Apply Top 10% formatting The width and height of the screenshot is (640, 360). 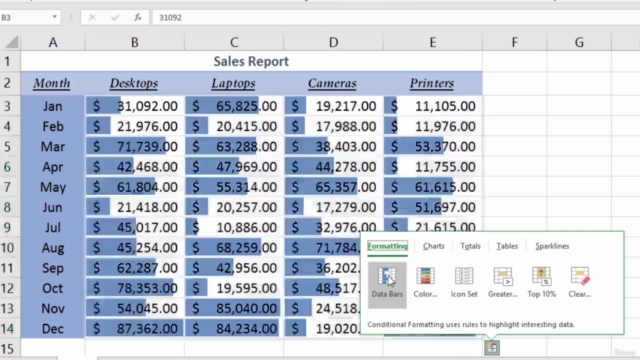(541, 282)
